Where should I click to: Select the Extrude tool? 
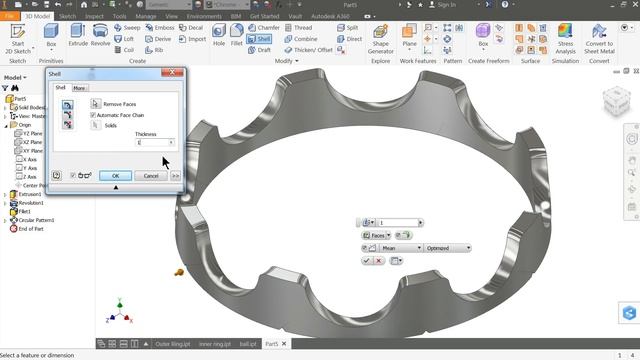78,35
